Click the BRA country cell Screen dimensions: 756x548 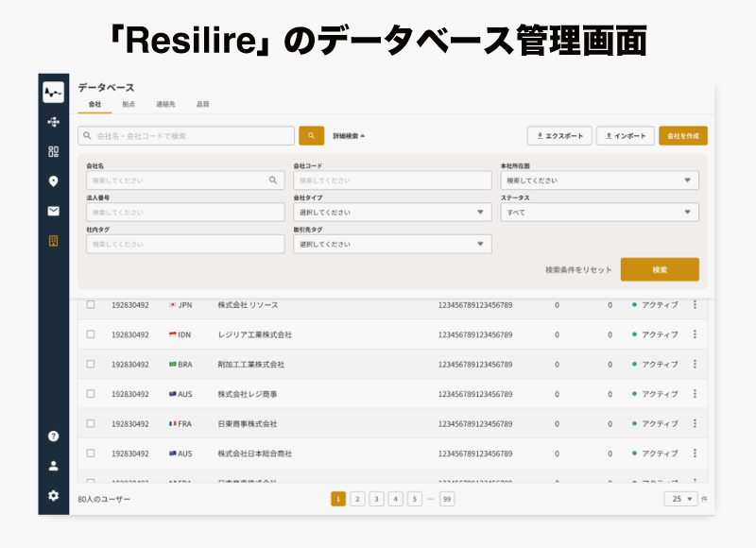(180, 365)
